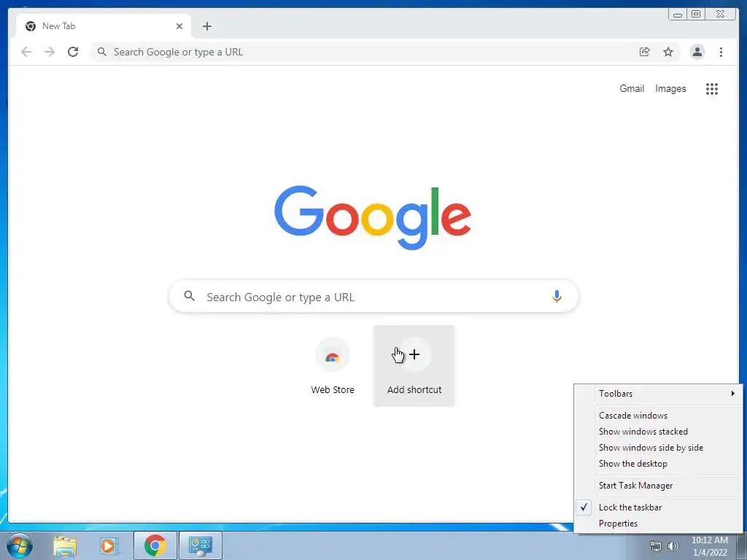Open the Control Panel taskbar item

click(x=200, y=545)
